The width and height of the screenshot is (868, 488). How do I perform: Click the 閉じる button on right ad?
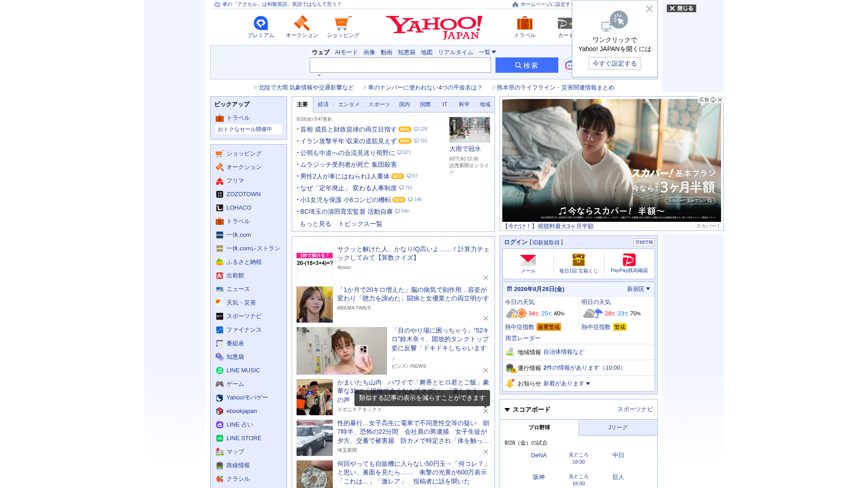[x=681, y=8]
